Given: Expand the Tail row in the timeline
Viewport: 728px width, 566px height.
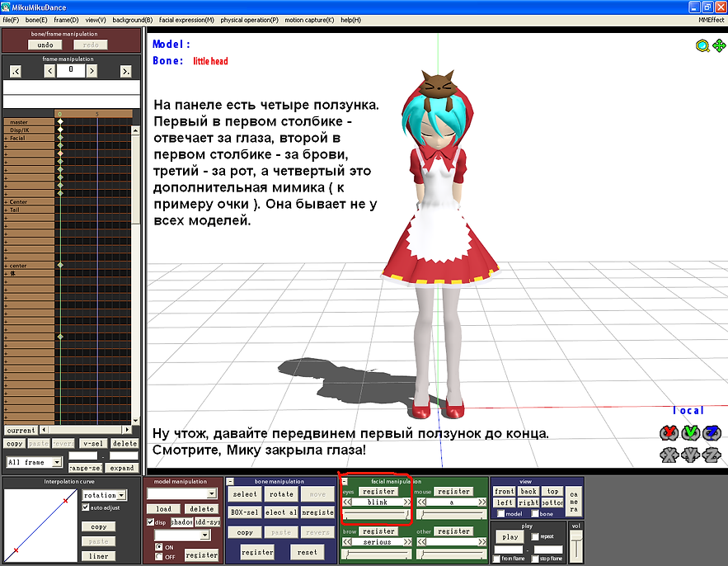Looking at the screenshot, I should pyautogui.click(x=6, y=210).
